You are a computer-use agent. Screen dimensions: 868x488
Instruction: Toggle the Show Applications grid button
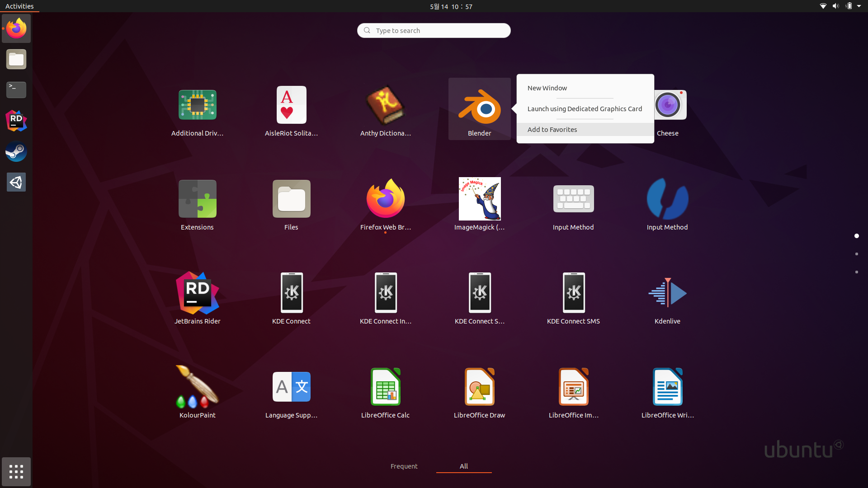coord(16,472)
